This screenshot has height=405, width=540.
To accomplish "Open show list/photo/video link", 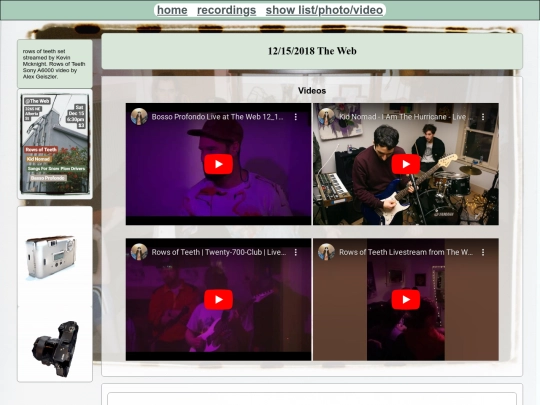I will coord(324,10).
